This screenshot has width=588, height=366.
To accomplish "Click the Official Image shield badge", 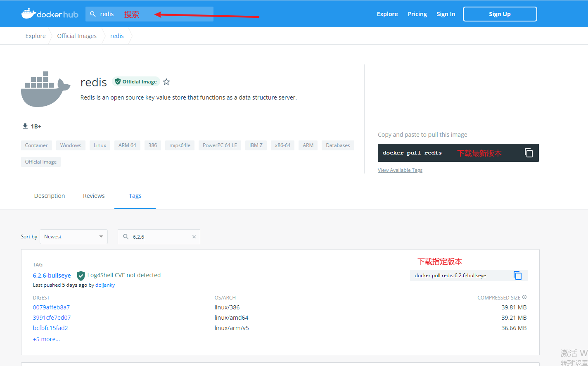I will (x=136, y=81).
